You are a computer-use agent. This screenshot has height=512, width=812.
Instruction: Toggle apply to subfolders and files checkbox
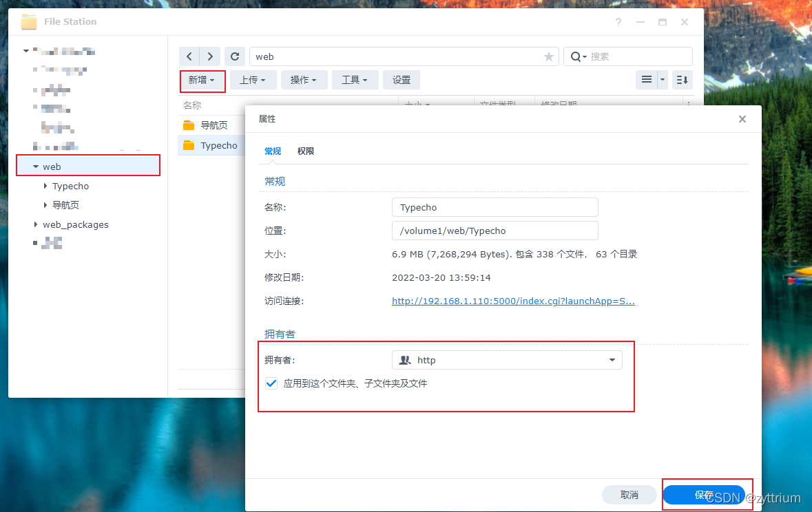point(271,383)
